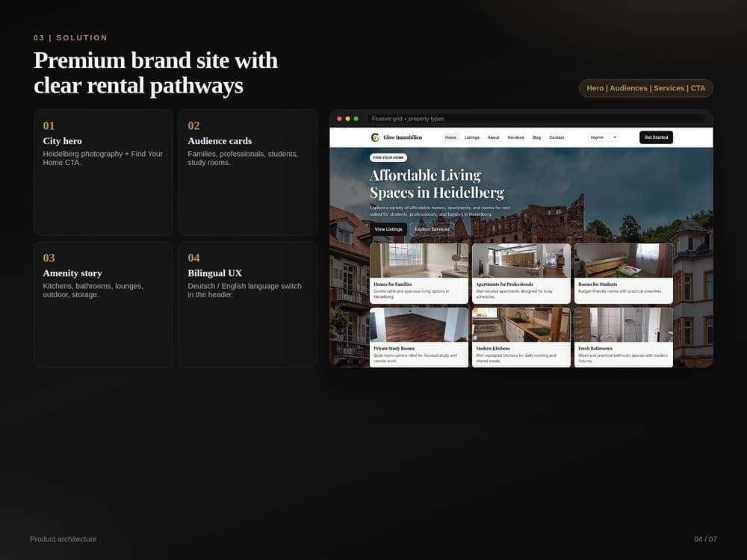The height and width of the screenshot is (560, 747).
Task: Open the Listings nav item
Action: [x=472, y=137]
